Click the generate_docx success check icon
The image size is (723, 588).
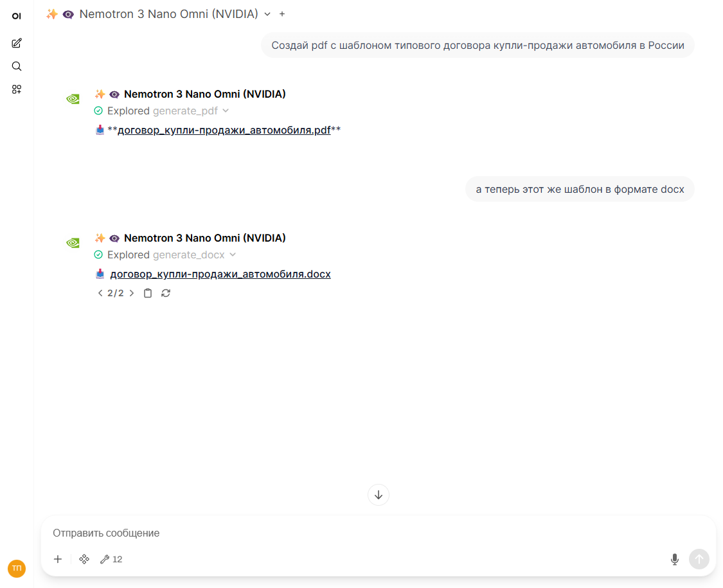[x=98, y=254]
